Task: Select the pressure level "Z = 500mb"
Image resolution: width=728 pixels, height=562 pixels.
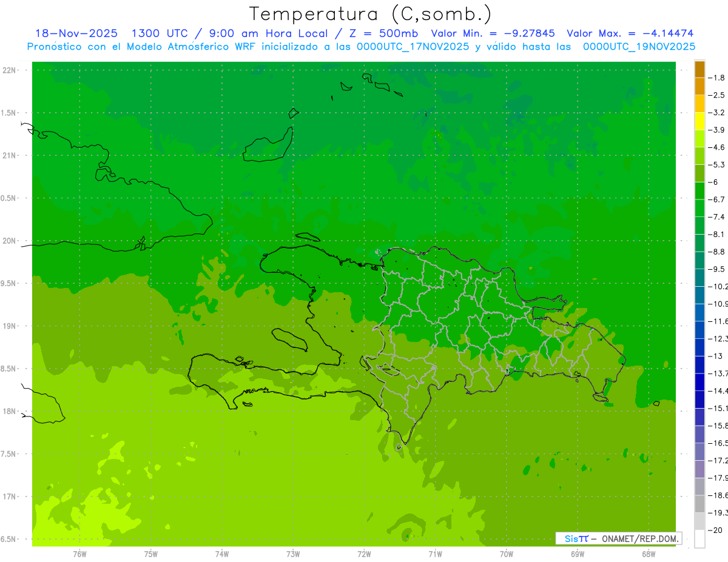Action: [x=380, y=33]
